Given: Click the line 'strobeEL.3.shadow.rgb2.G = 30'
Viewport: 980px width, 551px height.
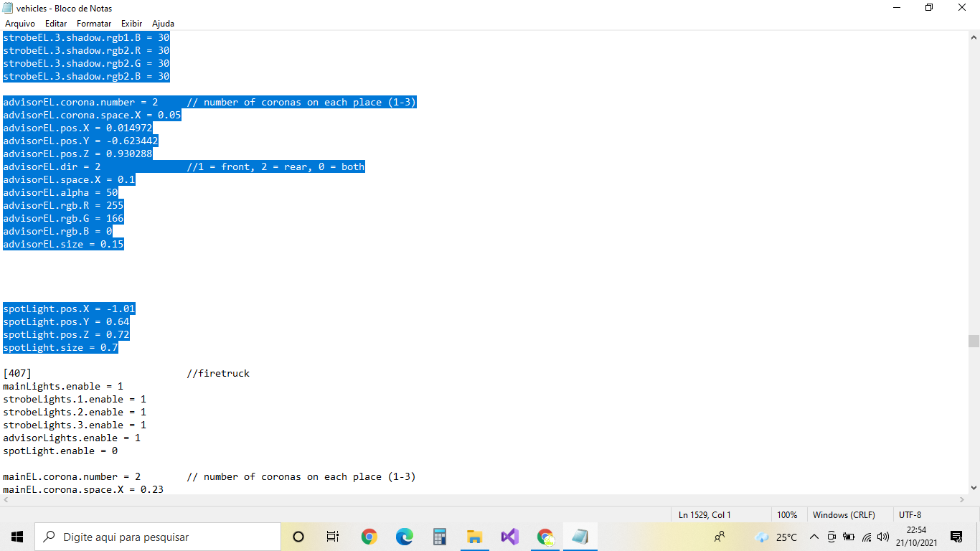Looking at the screenshot, I should click(x=86, y=63).
